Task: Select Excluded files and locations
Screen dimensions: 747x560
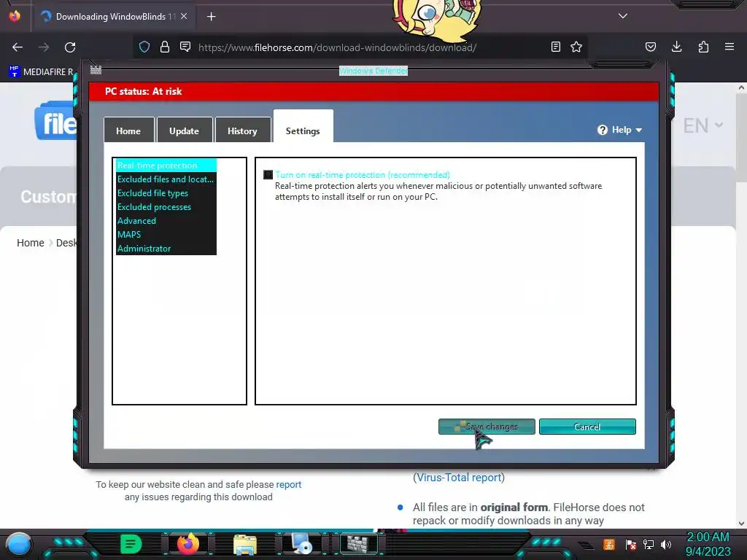Action: click(166, 179)
